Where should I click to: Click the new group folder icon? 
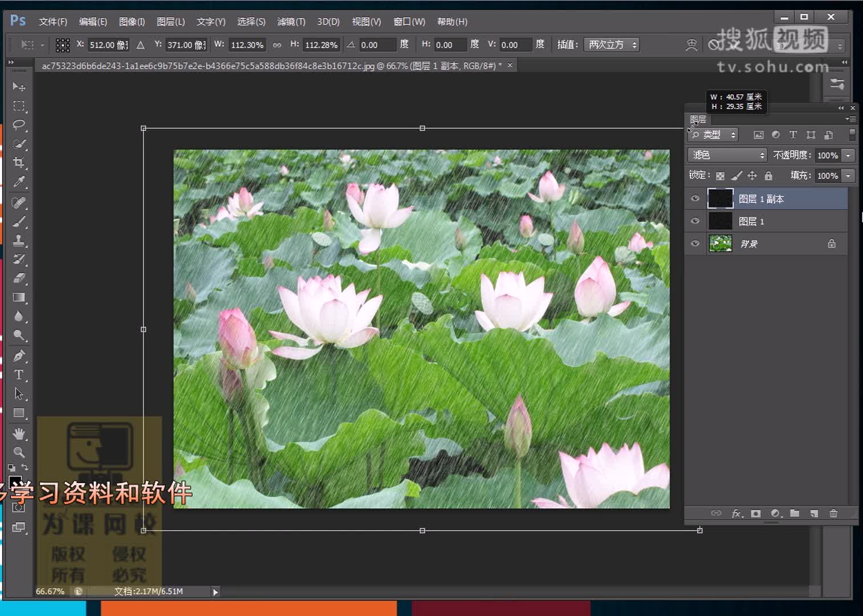click(795, 513)
